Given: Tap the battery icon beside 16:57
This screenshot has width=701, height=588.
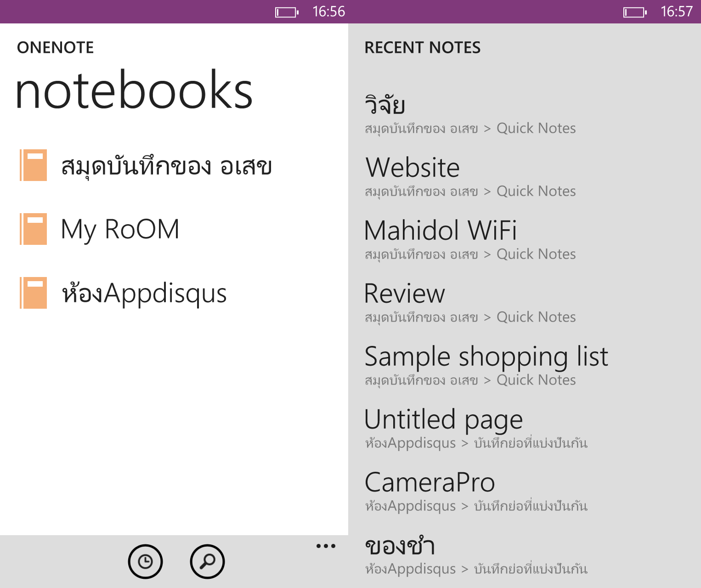Looking at the screenshot, I should pos(635,12).
